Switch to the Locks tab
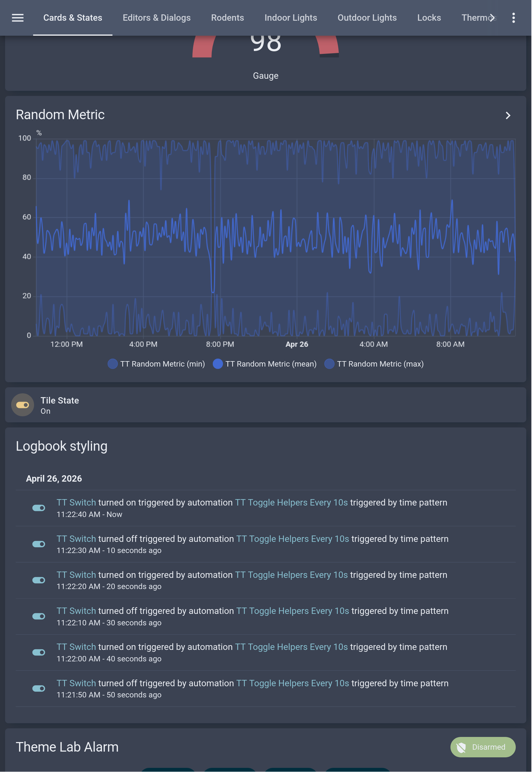The height and width of the screenshot is (772, 532). [429, 18]
